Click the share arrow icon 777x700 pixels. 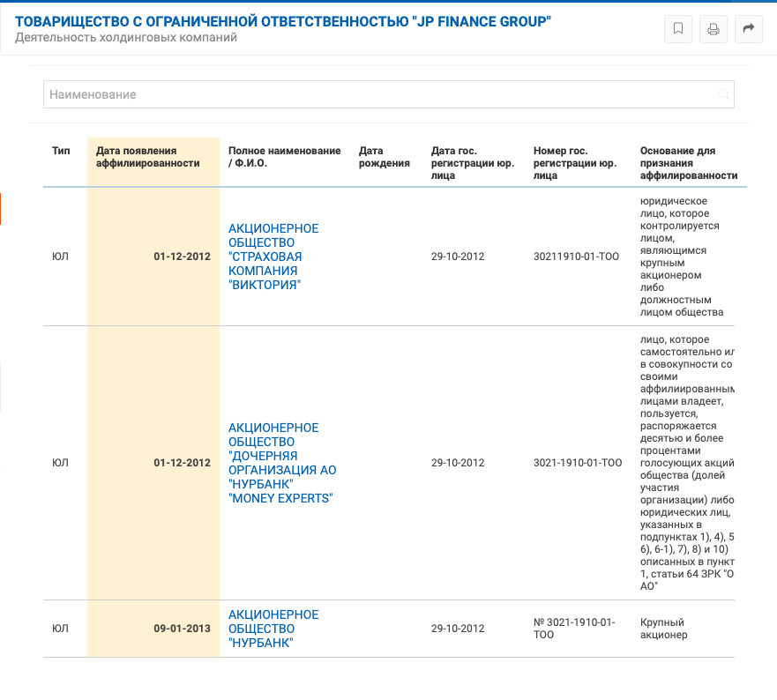click(748, 29)
